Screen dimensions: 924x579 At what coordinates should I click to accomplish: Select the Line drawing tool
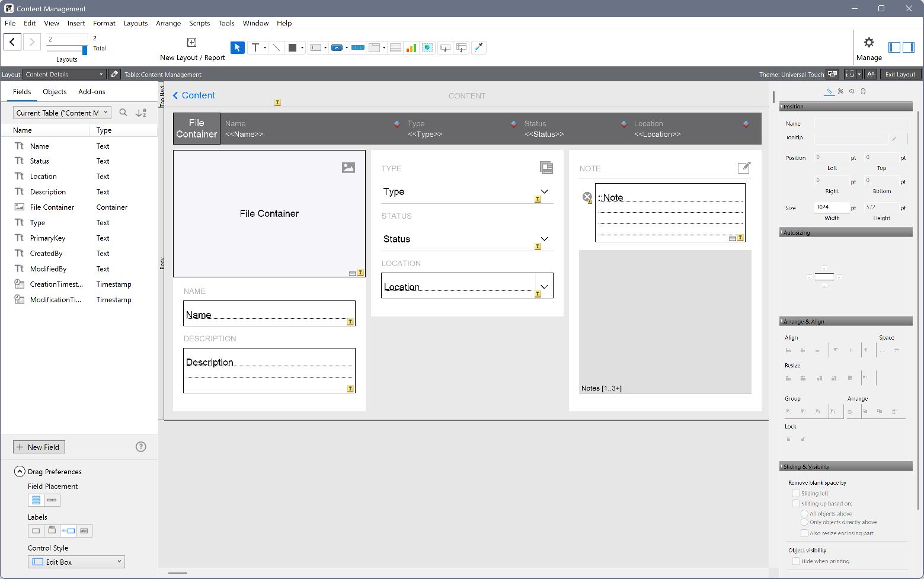click(276, 47)
